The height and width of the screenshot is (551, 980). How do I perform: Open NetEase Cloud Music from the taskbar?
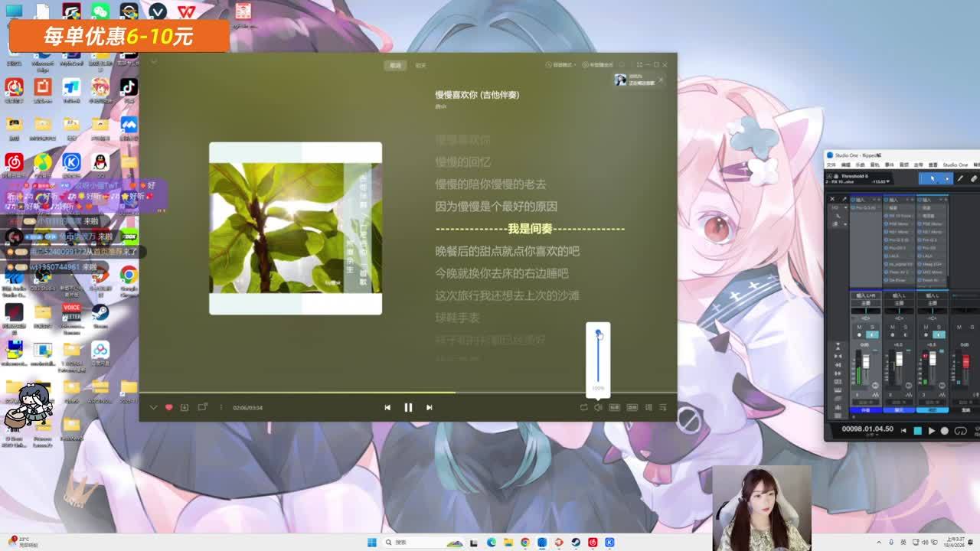pyautogui.click(x=593, y=542)
